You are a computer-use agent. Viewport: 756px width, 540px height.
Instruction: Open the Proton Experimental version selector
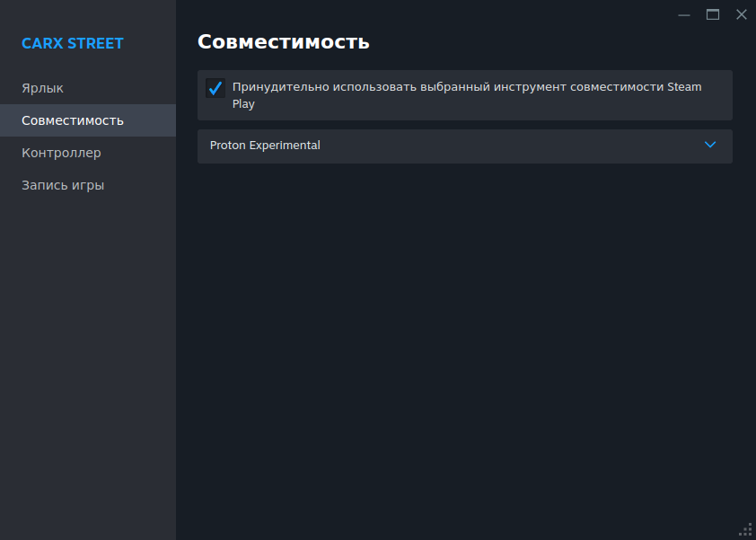pos(465,146)
